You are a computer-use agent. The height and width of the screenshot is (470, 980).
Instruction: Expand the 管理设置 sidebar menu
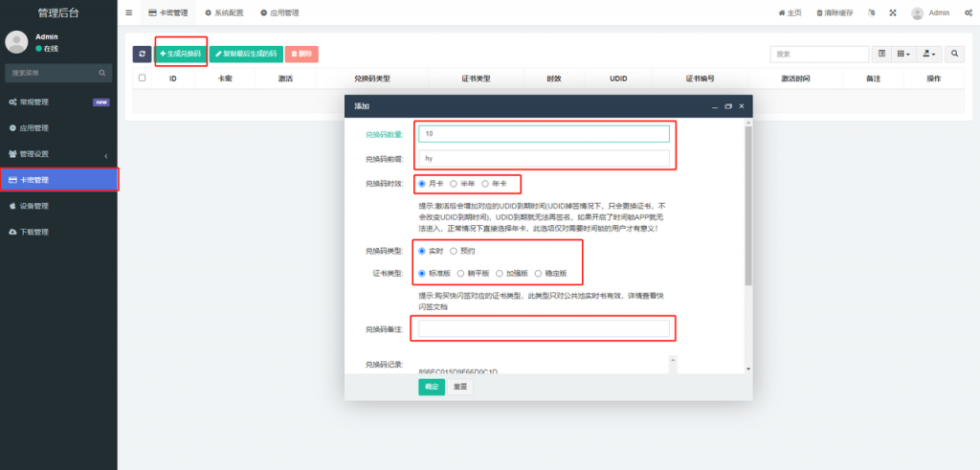point(57,153)
